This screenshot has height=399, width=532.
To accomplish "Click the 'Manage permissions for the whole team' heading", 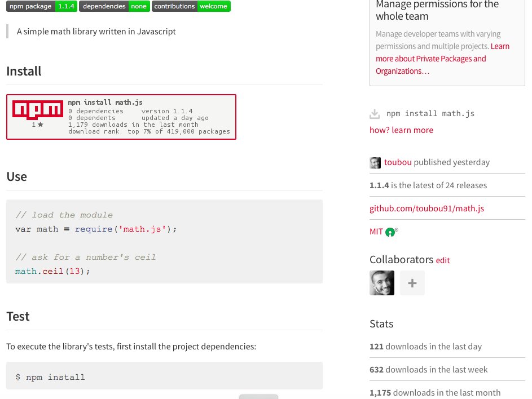I will (x=437, y=10).
